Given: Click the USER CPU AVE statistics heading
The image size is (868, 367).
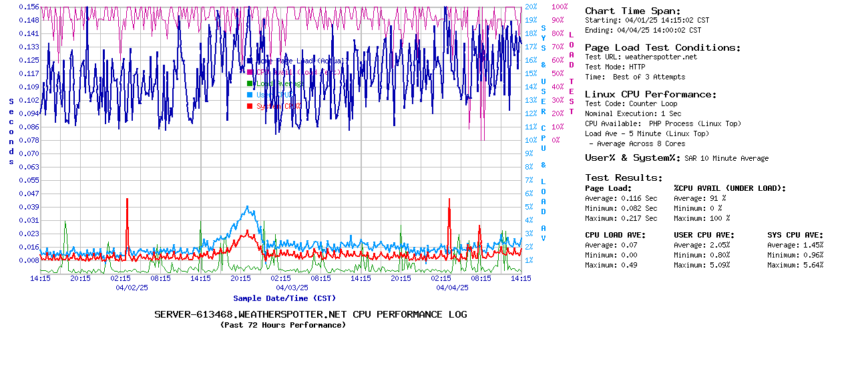Looking at the screenshot, I should [704, 235].
